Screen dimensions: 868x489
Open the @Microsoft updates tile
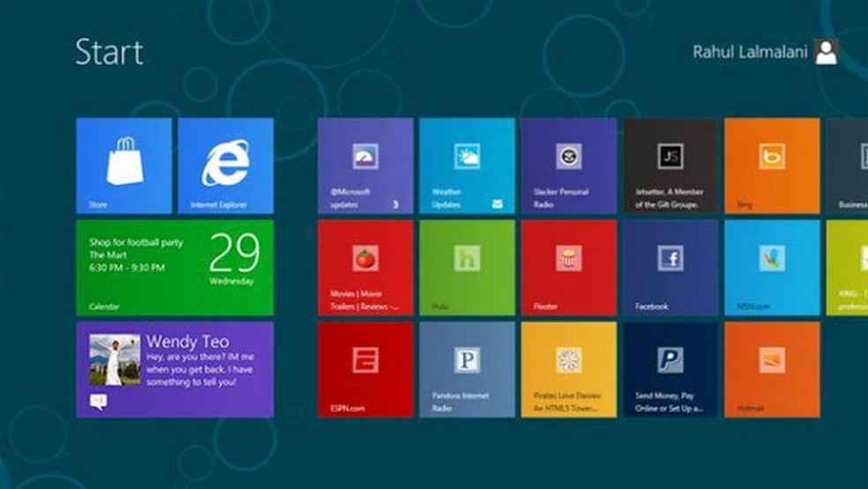coord(365,166)
